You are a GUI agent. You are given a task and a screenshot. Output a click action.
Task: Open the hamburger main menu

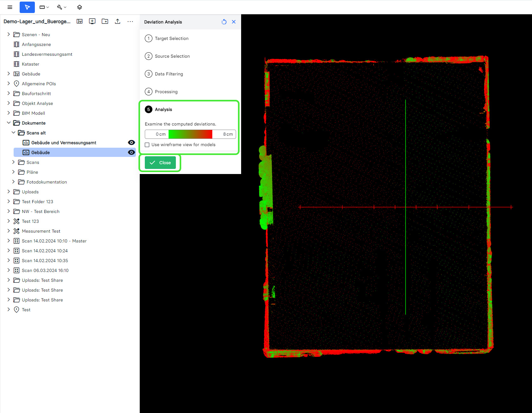[10, 7]
